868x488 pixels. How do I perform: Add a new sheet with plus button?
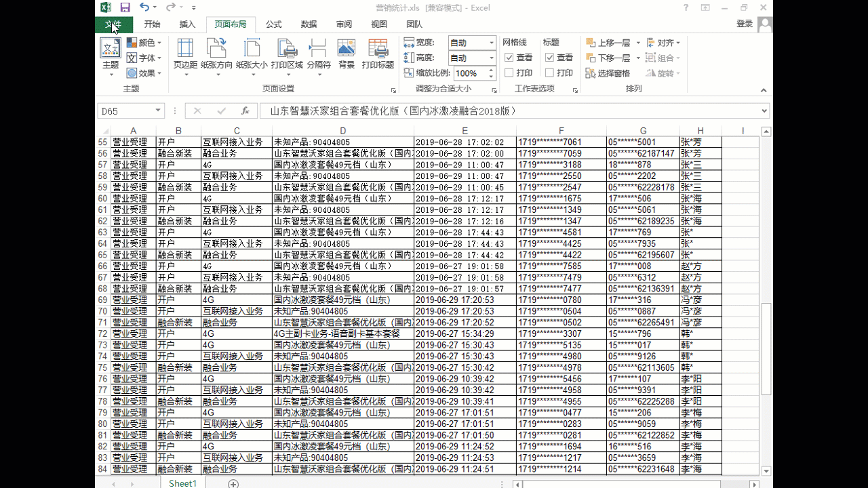pos(233,483)
